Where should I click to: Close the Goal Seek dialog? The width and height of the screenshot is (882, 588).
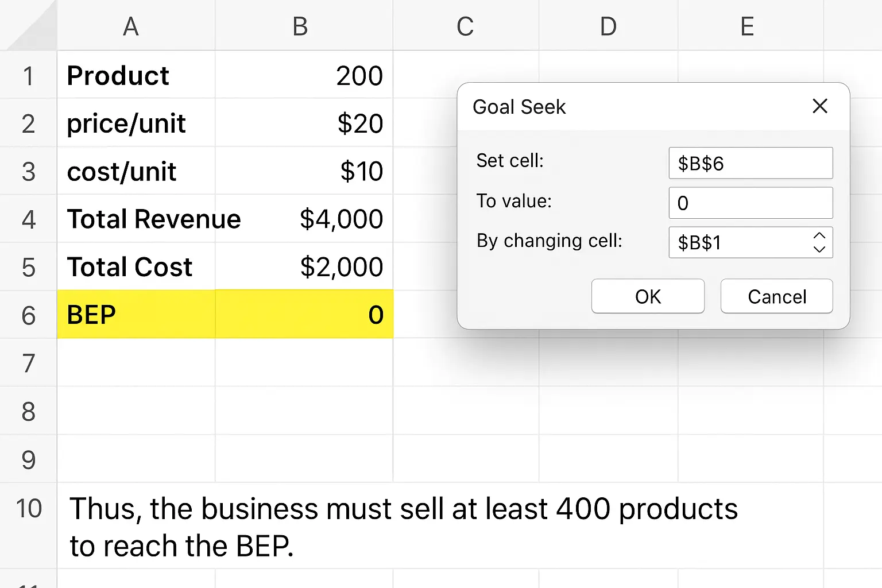pos(820,106)
